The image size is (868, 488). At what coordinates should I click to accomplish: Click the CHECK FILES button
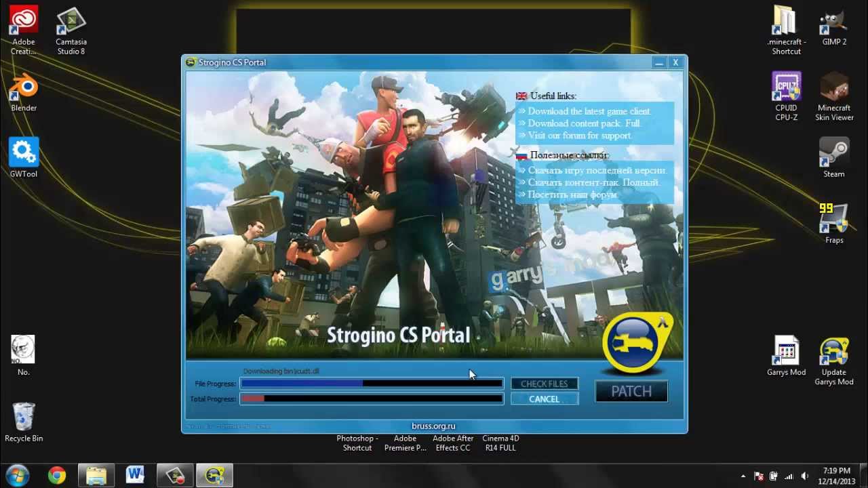[x=544, y=384]
